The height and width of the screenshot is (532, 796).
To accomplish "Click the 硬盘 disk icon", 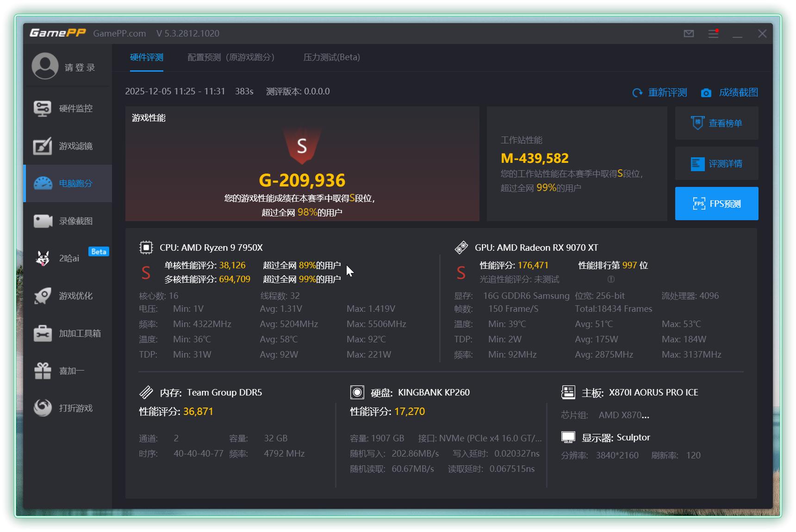I will [x=357, y=392].
